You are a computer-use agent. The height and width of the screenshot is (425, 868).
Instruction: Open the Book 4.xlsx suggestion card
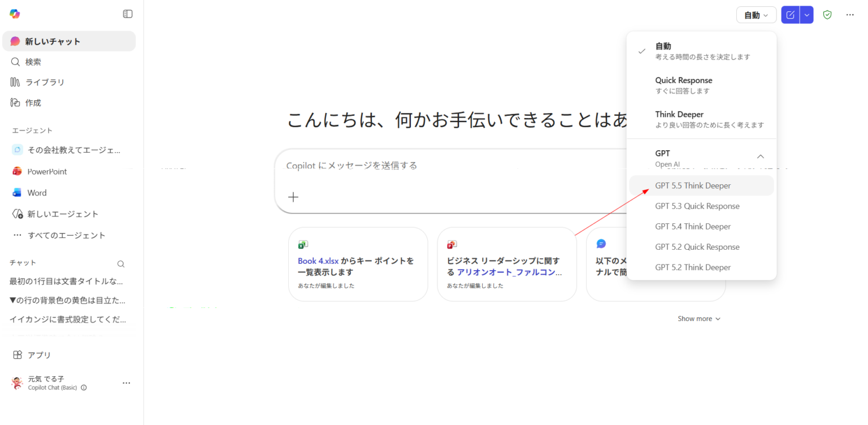tap(358, 264)
